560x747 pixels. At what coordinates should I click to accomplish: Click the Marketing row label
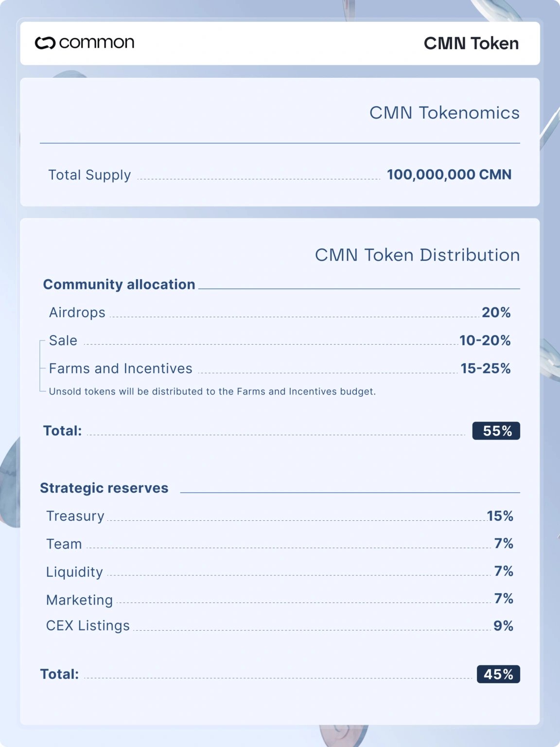click(80, 600)
